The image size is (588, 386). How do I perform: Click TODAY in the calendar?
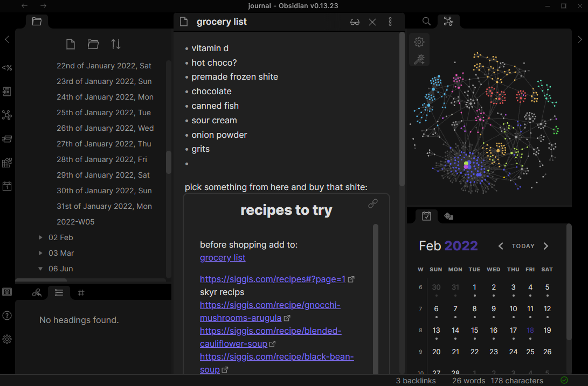point(523,246)
